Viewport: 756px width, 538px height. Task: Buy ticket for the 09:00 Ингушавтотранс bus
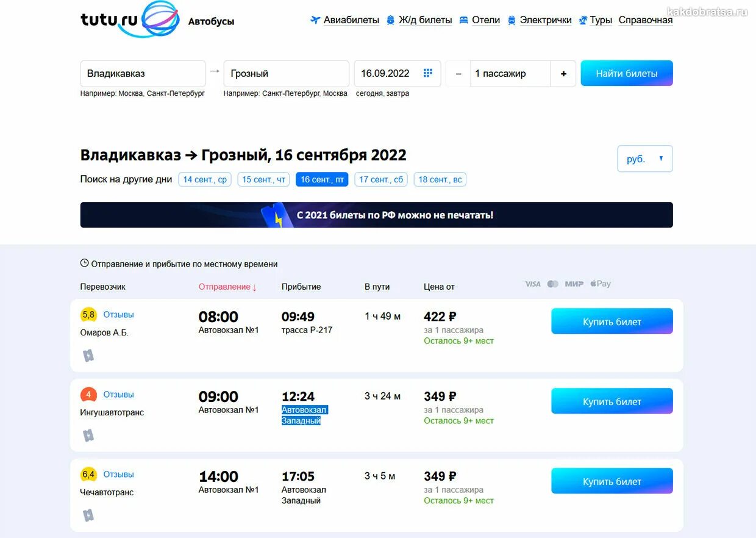click(612, 401)
